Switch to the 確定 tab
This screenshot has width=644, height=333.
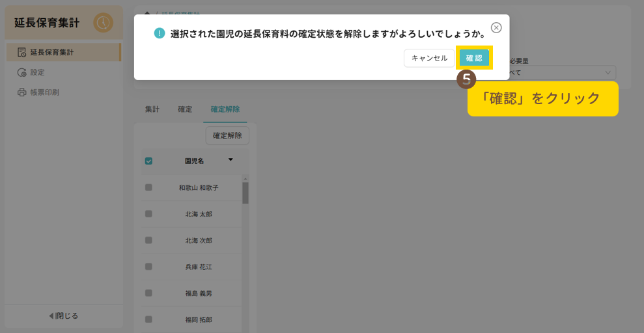coord(185,109)
